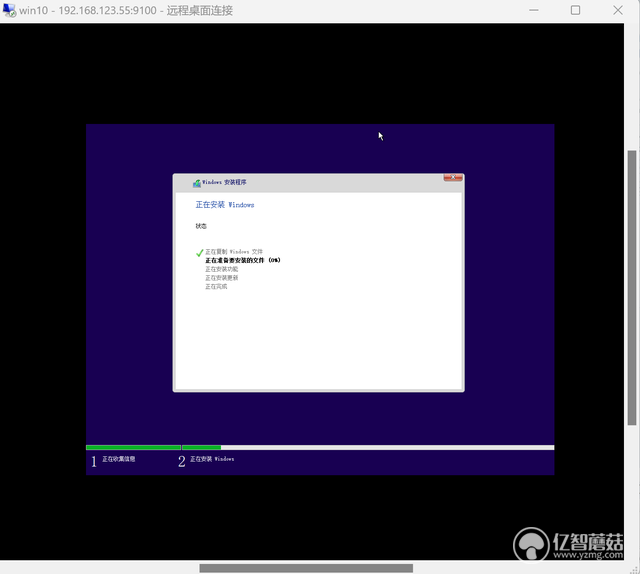Maximize the Remote Desktop Connection window

pyautogui.click(x=576, y=10)
